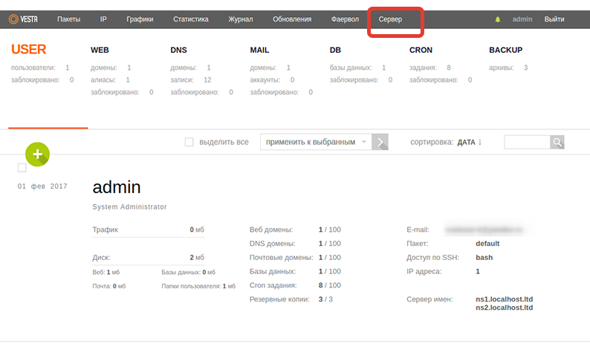Open the sort by ДАТА selector

coord(466,142)
